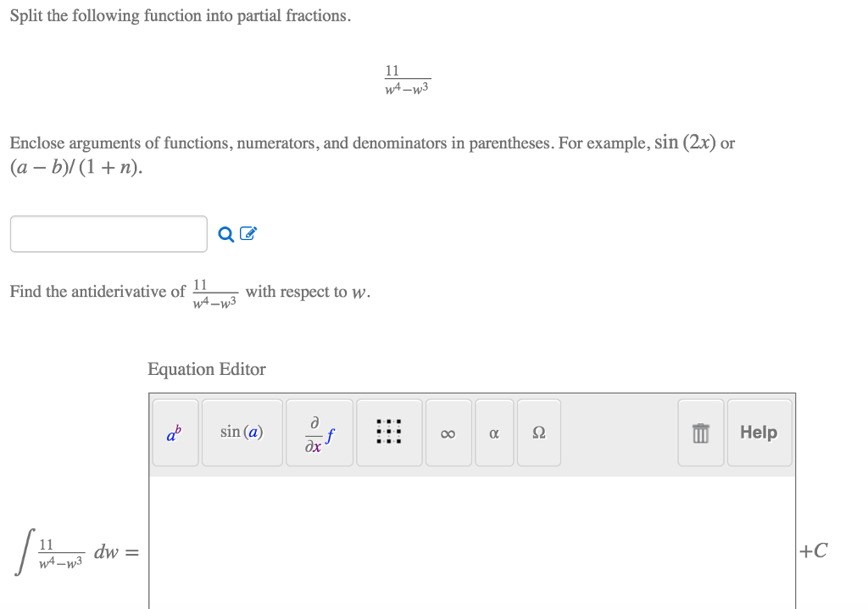
Task: Click the Equation Editor title text
Action: (206, 369)
